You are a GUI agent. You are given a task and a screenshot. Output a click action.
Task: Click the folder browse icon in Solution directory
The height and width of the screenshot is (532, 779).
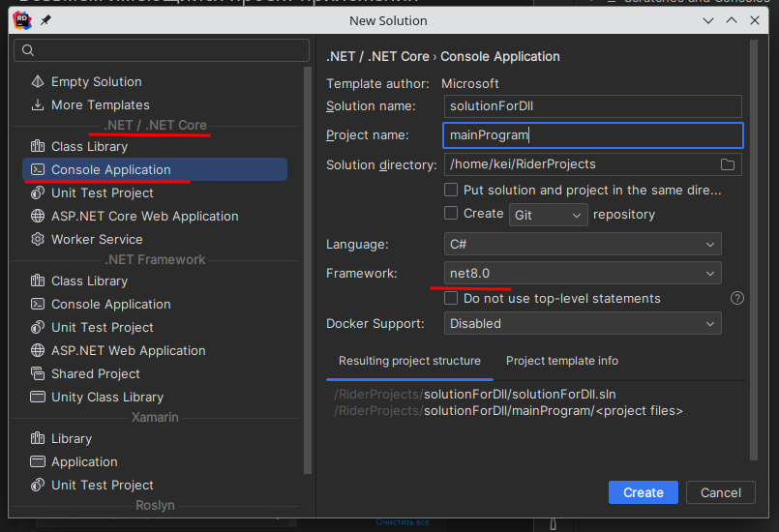[728, 164]
